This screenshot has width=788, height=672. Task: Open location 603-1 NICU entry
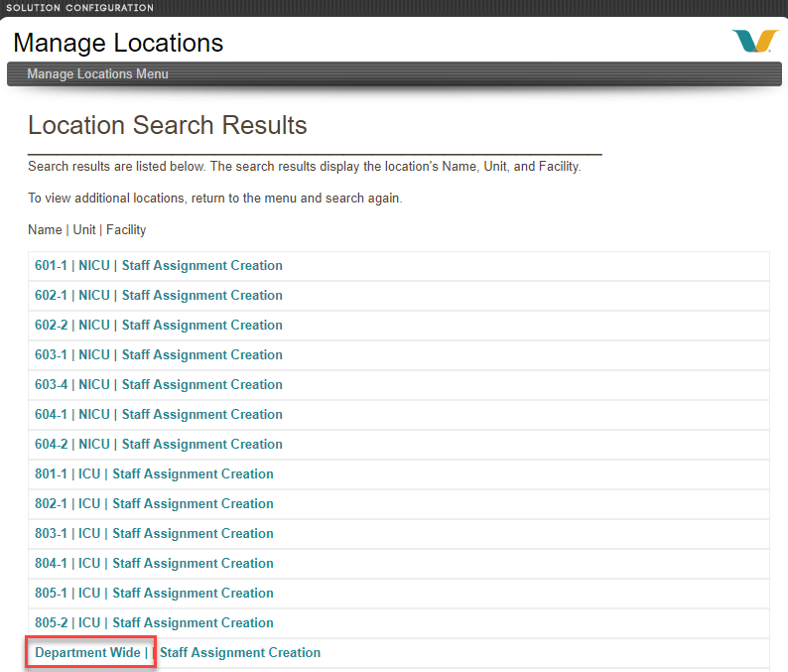click(x=159, y=354)
